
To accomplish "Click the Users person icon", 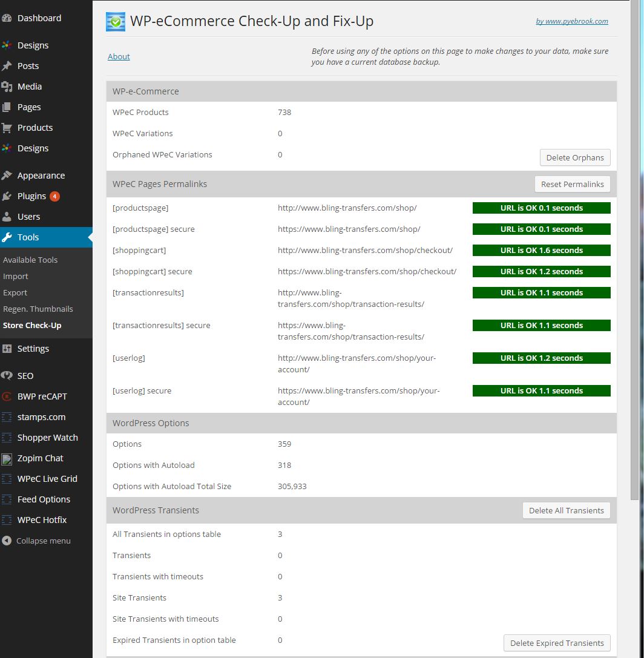I will [x=7, y=217].
